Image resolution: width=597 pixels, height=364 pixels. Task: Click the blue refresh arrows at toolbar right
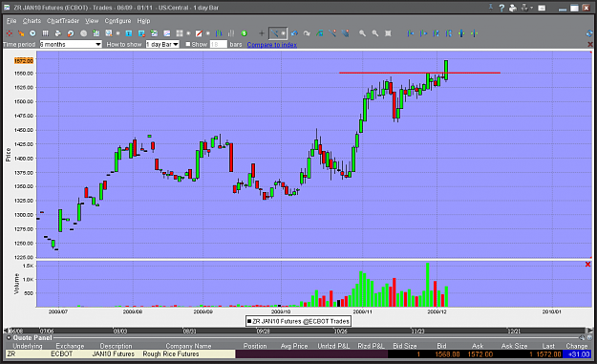tap(589, 33)
